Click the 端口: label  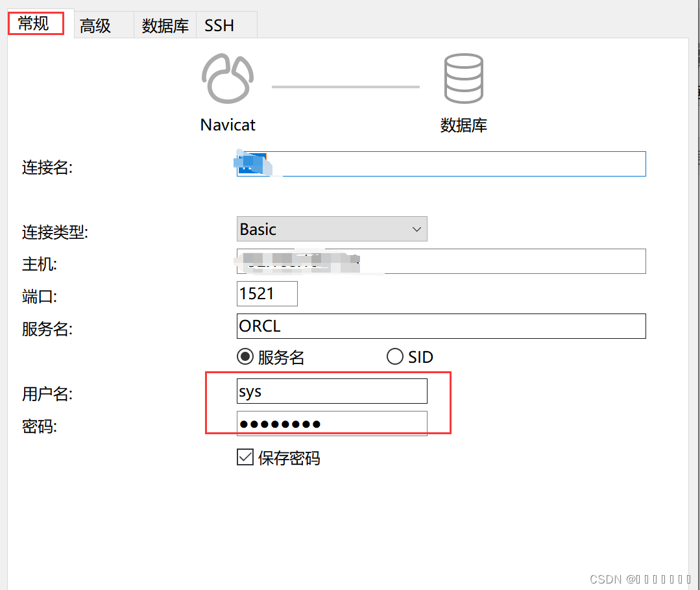pos(40,297)
